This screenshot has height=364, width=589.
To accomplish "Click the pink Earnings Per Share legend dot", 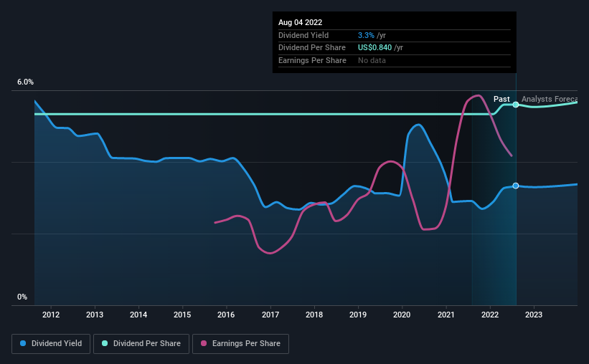I will 204,343.
